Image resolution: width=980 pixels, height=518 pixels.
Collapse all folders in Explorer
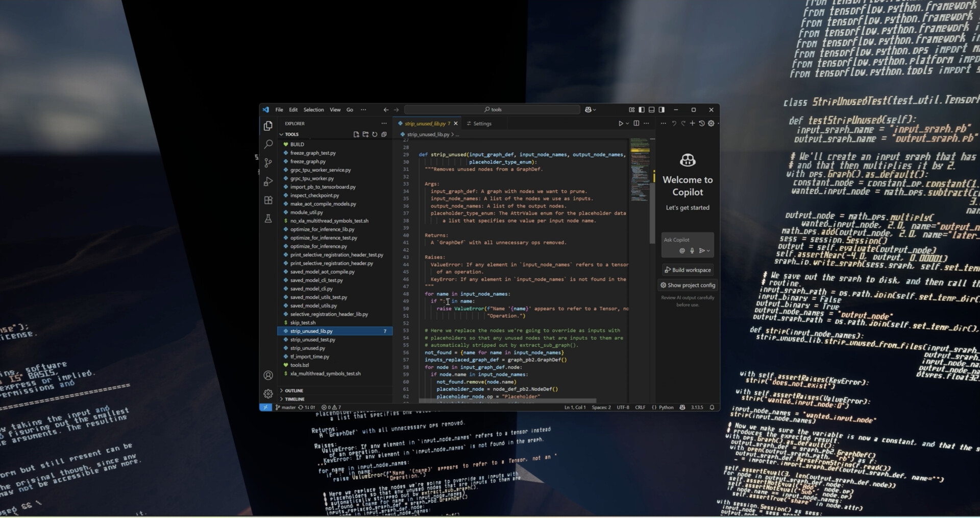coord(384,134)
